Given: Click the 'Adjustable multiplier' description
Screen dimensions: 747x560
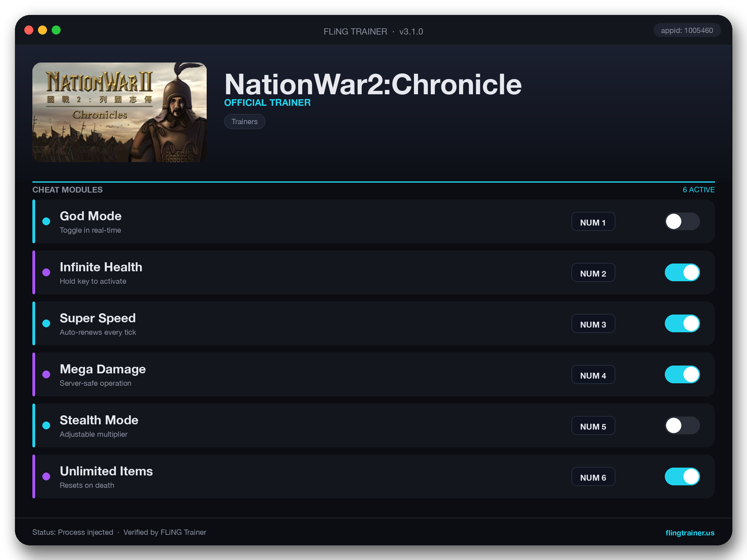Looking at the screenshot, I should 94,434.
